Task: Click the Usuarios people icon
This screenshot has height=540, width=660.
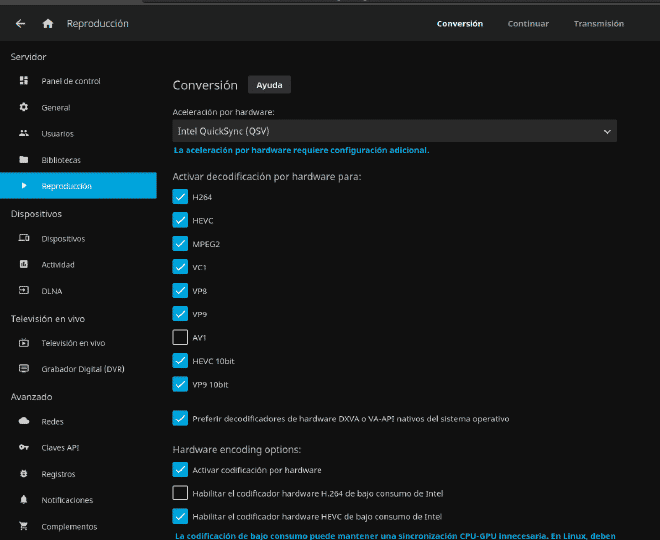Action: pyautogui.click(x=24, y=133)
